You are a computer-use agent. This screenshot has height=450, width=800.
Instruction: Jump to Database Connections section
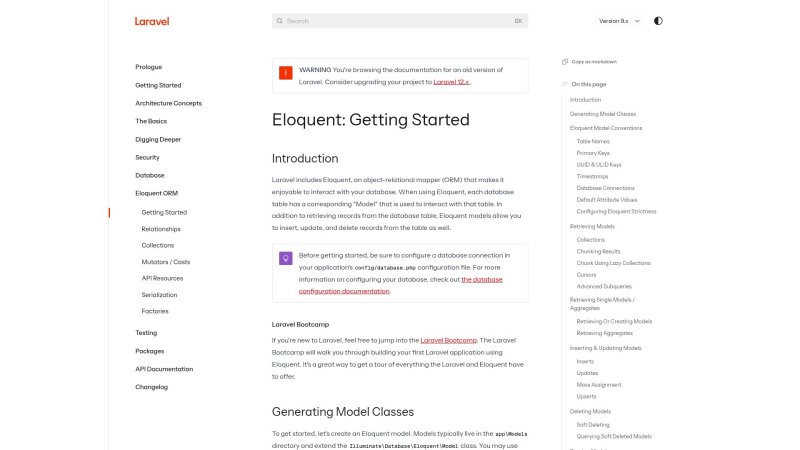click(606, 188)
